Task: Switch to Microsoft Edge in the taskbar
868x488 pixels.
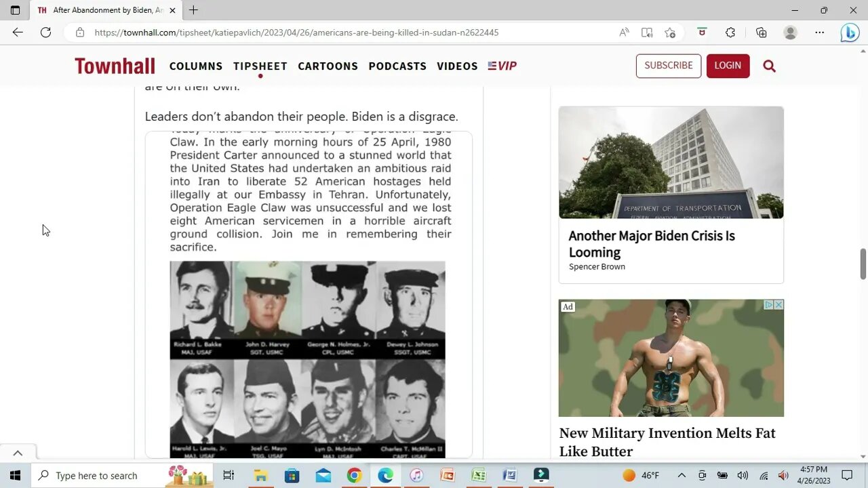Action: point(385,475)
